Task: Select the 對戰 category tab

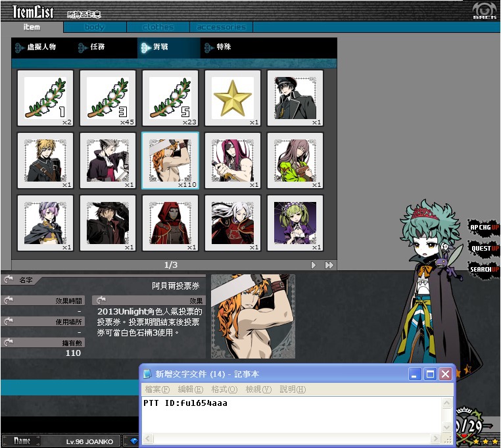Action: coord(169,47)
